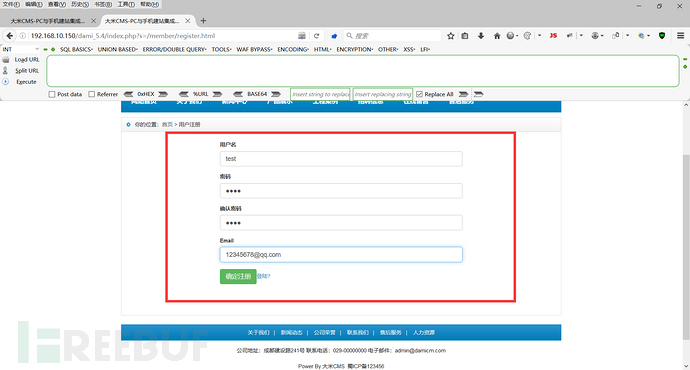Click the left arrow before 0xHEX

pyautogui.click(x=128, y=94)
